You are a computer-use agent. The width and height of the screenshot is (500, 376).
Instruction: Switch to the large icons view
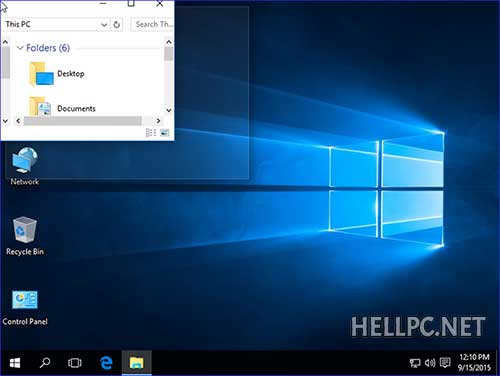(165, 133)
